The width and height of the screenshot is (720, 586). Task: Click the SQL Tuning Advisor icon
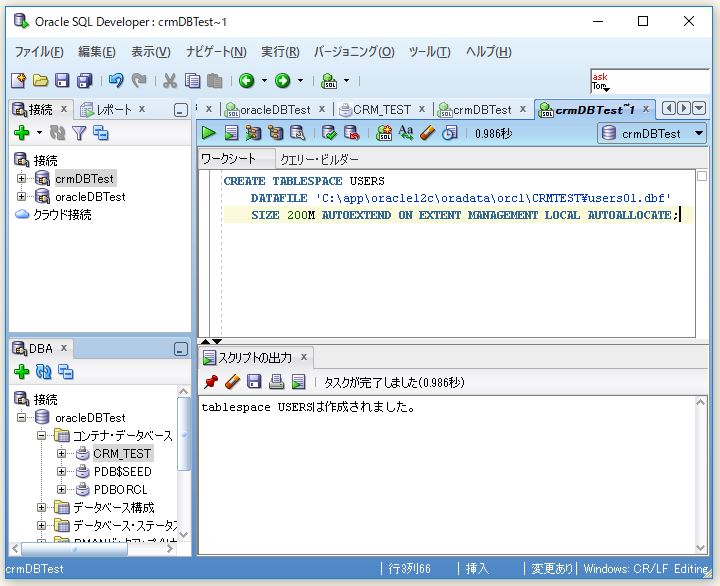click(298, 133)
